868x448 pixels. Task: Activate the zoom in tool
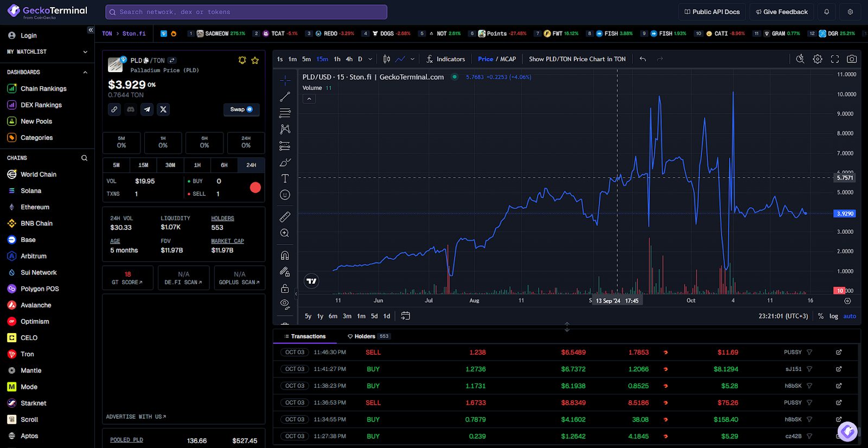coord(285,233)
